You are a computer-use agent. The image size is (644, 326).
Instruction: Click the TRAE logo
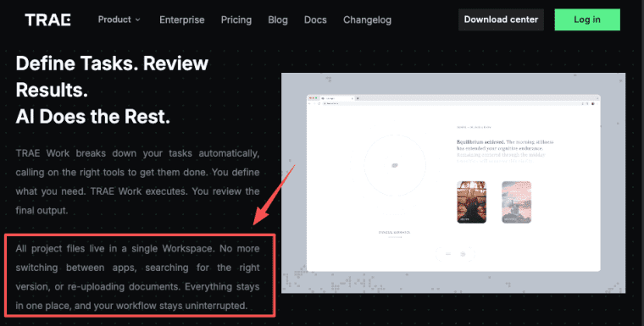click(47, 19)
